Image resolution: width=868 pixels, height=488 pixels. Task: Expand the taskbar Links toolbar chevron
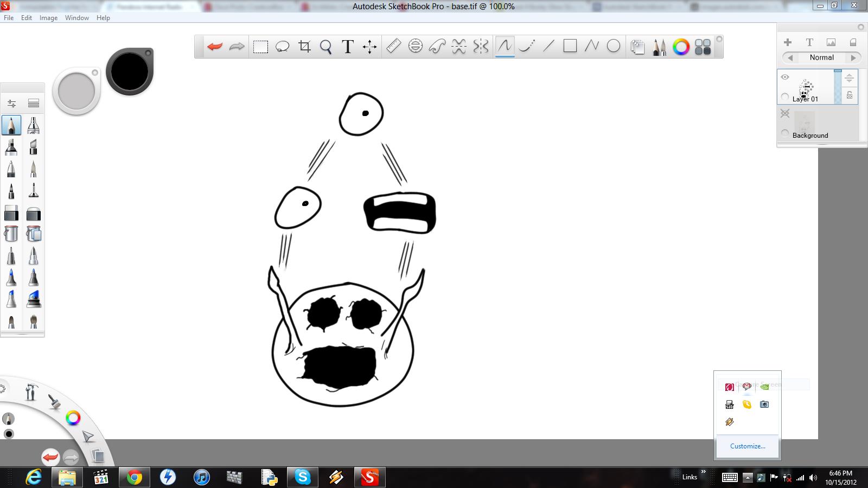(x=704, y=472)
